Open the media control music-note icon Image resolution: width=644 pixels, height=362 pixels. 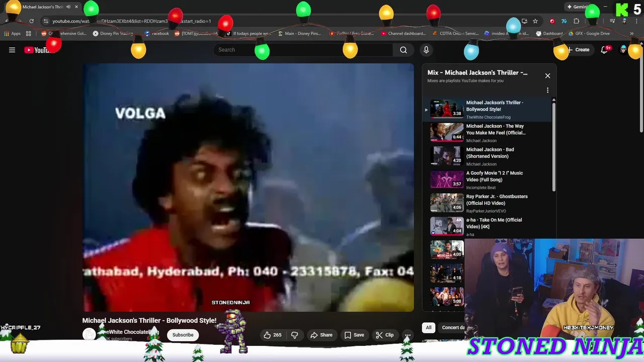pyautogui.click(x=612, y=21)
